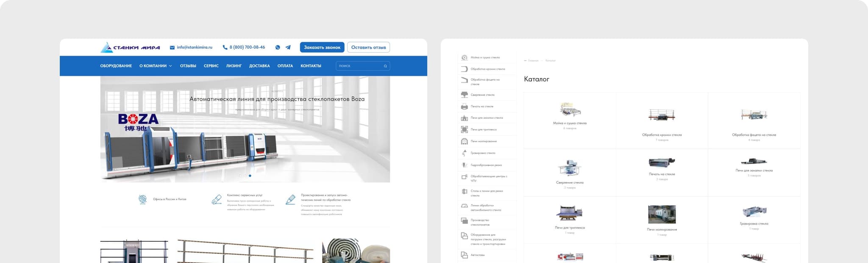Click the WhatsApp icon in header

click(x=278, y=48)
